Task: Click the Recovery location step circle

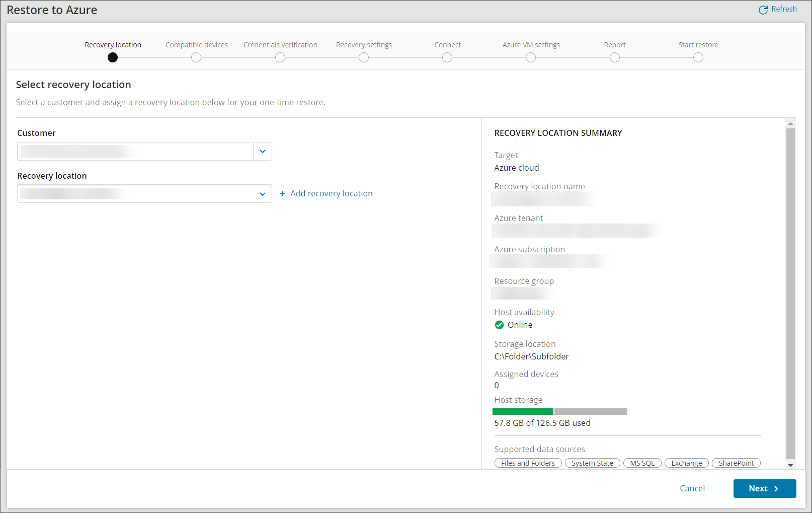Action: [113, 57]
